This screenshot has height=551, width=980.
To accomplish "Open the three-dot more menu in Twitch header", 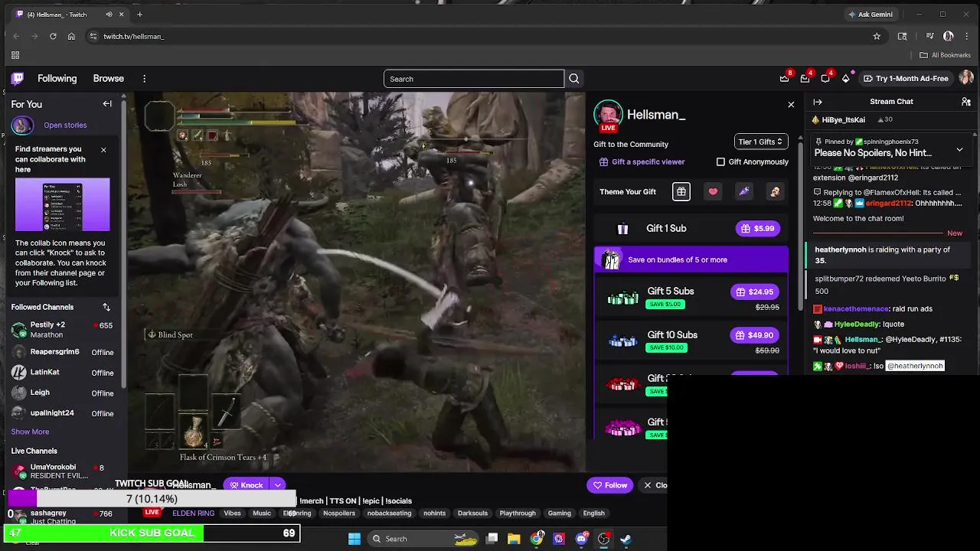I will [x=144, y=78].
